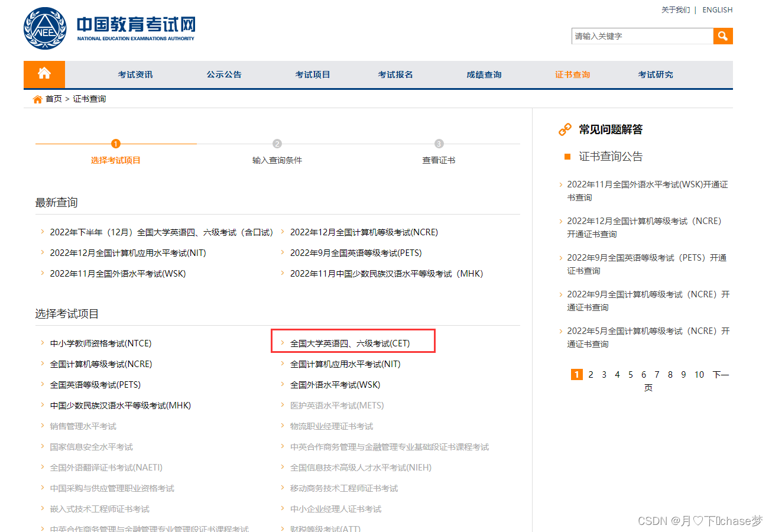Select 中小学教师资格考试(NTCE) exam item
Viewport: 772px width, 532px height.
click(101, 343)
